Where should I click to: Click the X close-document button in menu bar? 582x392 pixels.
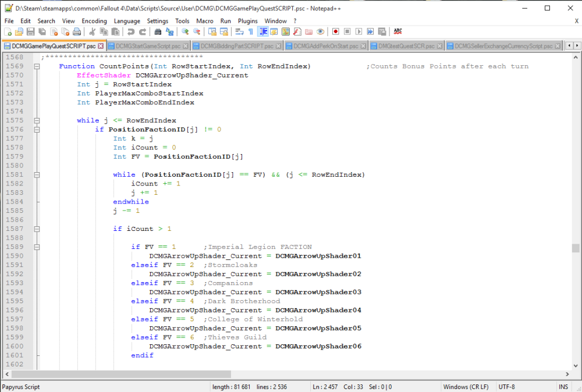[x=577, y=21]
